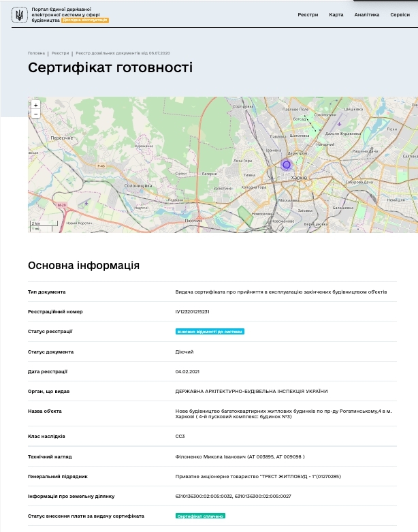418x532 pixels.
Task: Click the Тип документа row label
Action: (47, 292)
